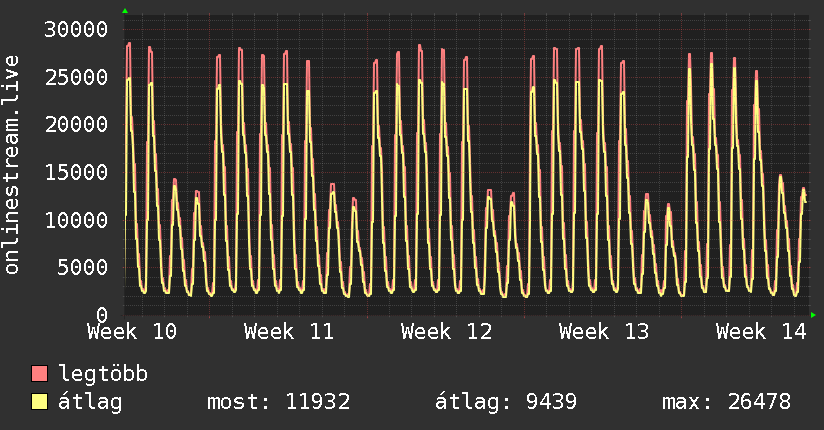Image resolution: width=824 pixels, height=430 pixels.
Task: Click the Week 13 axis label
Action: [604, 332]
